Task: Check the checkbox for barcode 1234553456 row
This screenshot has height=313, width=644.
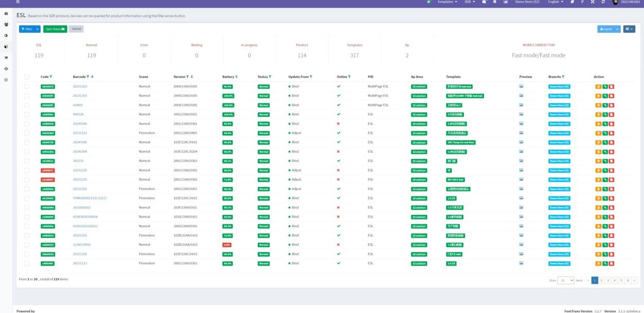Action: [x=27, y=244]
